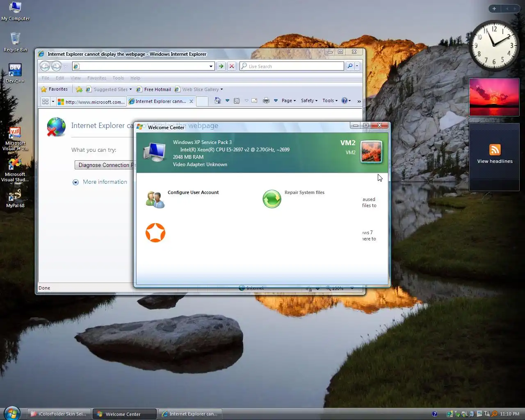
Task: Click the orange RSS icon in headlines gadget
Action: tap(495, 150)
